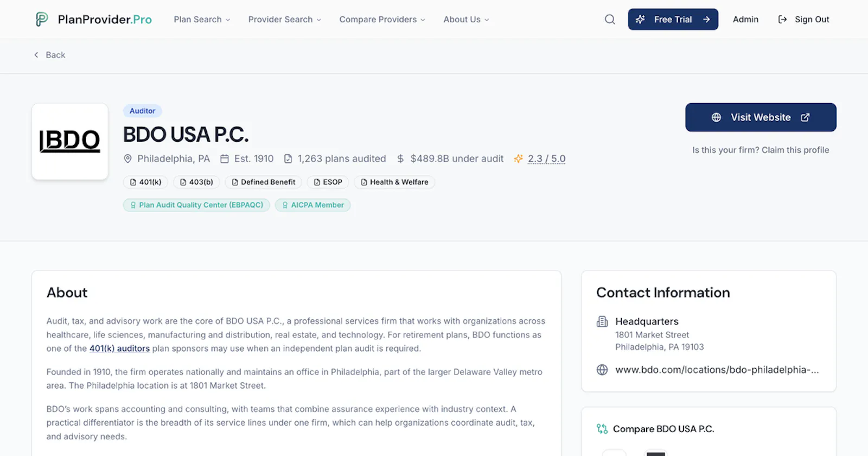Click the dollar icon by under audit
The height and width of the screenshot is (456, 868).
(400, 159)
